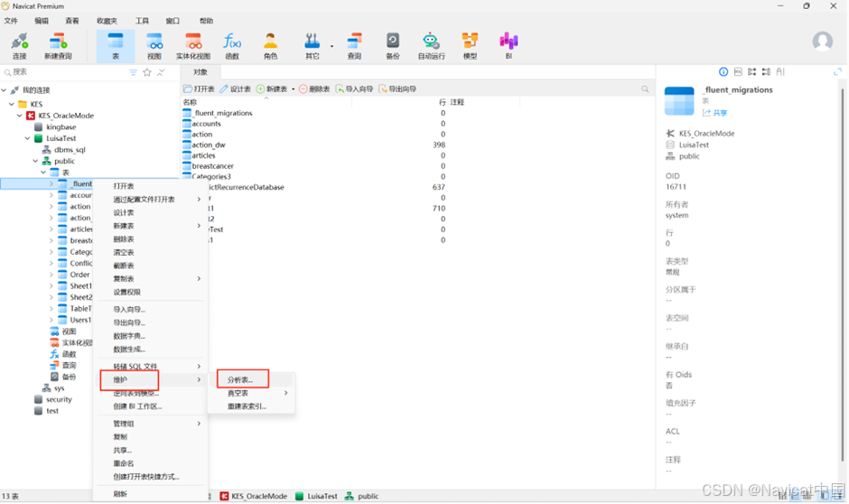Image resolution: width=849 pixels, height=504 pixels.
Task: Click the favorites star icon in sidebar
Action: coord(146,72)
